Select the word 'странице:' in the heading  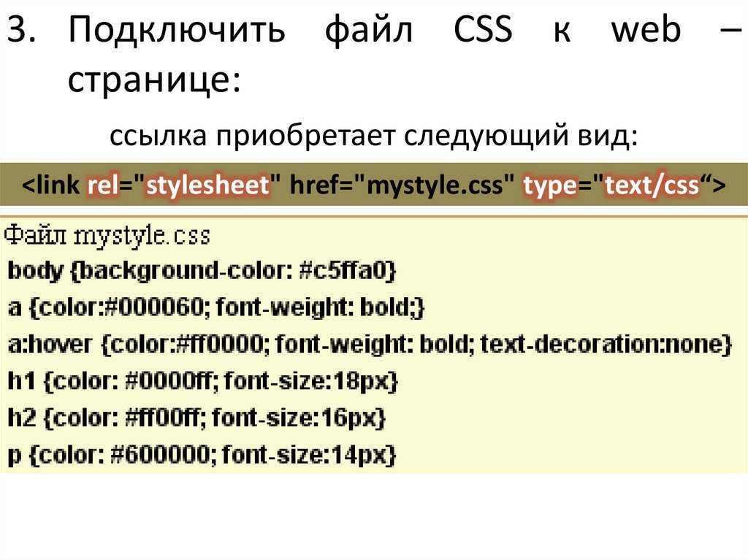point(154,80)
